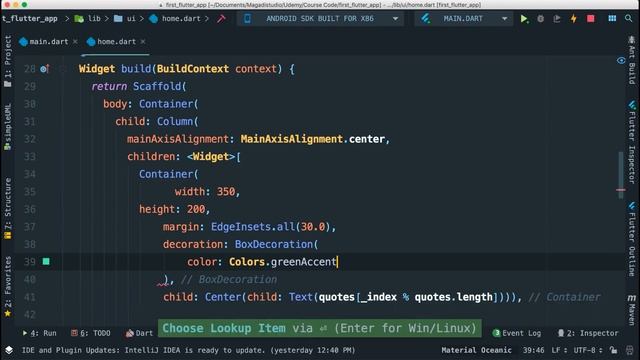This screenshot has height=360, width=640.
Task: Click IDE and Plugin Updates status message
Action: point(189,350)
